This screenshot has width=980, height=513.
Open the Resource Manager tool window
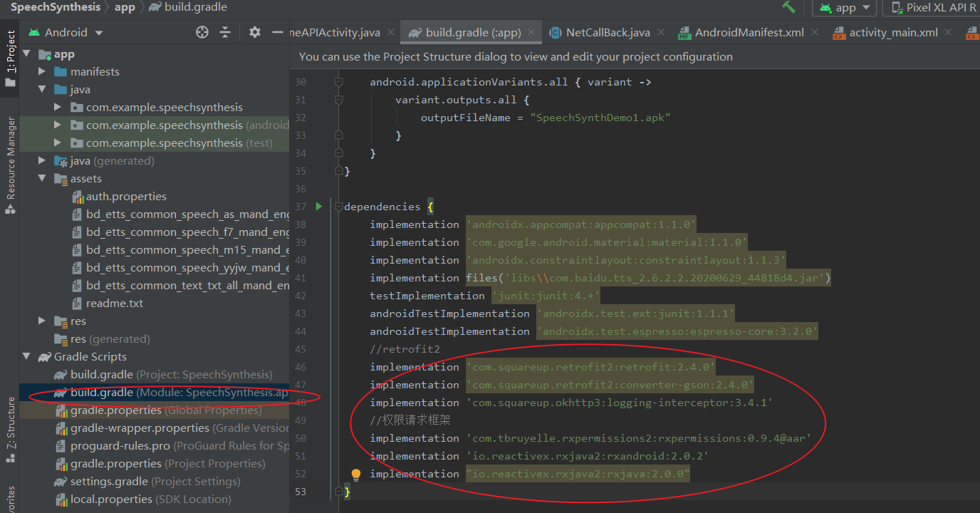point(10,165)
